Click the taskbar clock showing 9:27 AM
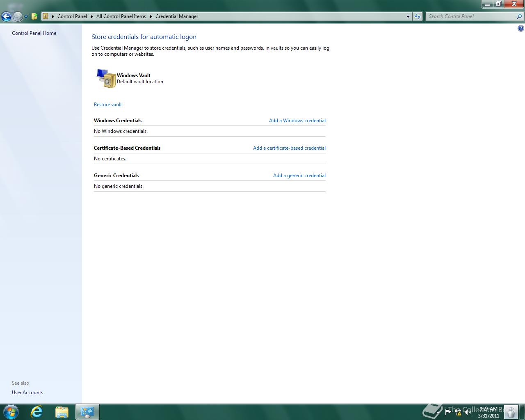525x420 pixels. [x=488, y=412]
